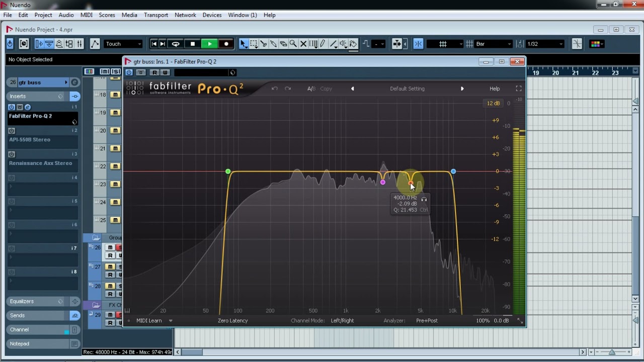The image size is (644, 362).
Task: Click the green low-cut EQ band node
Action: click(228, 172)
